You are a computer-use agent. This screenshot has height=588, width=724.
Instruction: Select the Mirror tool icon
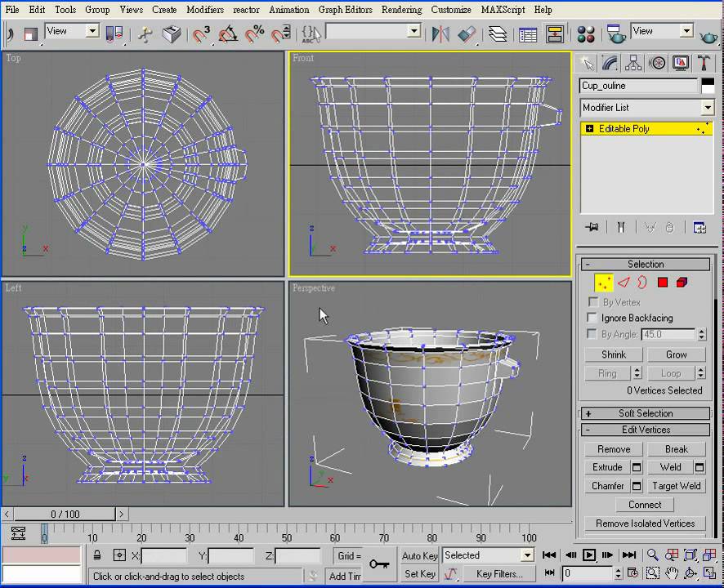click(440, 33)
